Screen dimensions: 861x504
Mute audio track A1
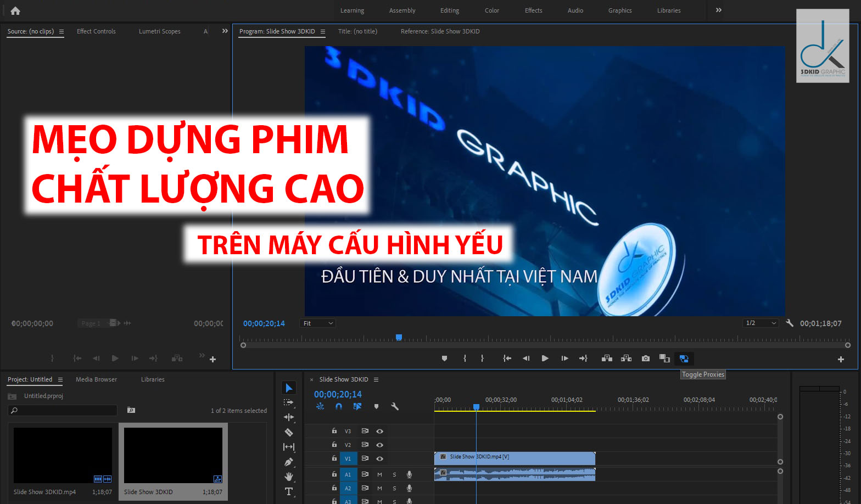click(379, 474)
